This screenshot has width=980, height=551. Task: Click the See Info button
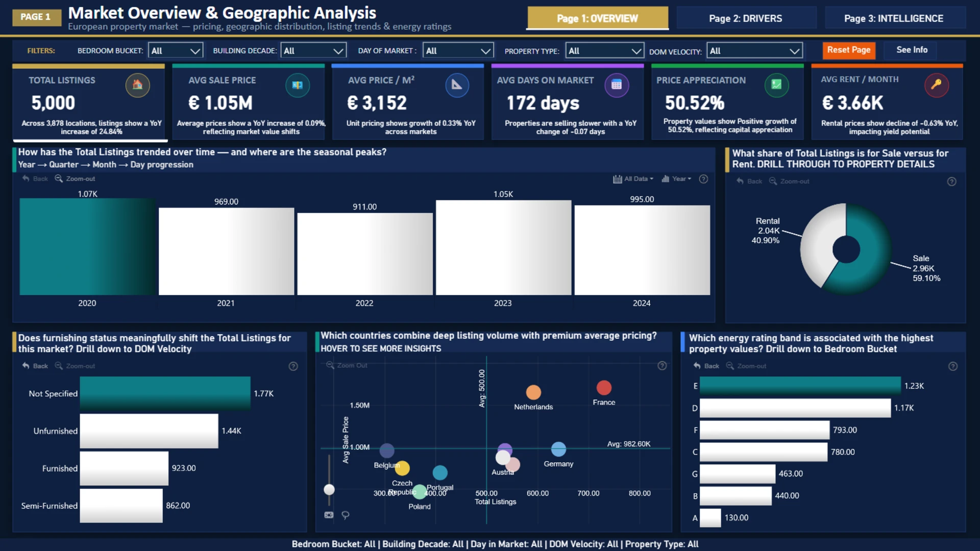pos(912,50)
